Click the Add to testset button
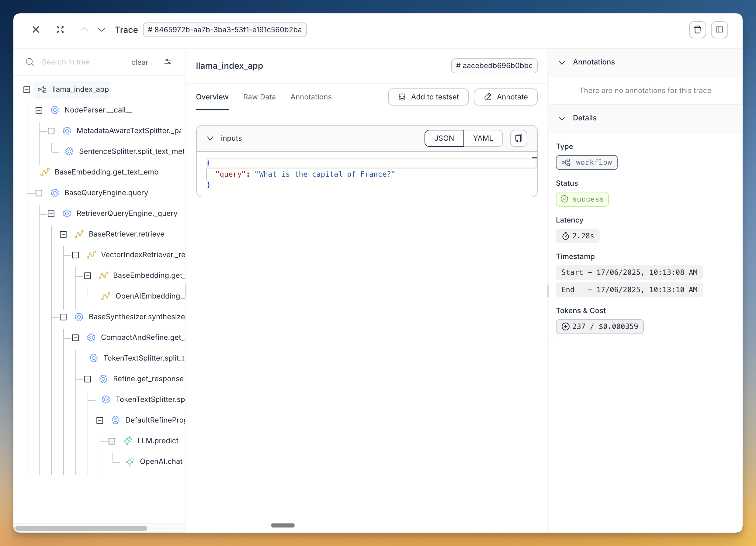The image size is (756, 546). click(428, 97)
